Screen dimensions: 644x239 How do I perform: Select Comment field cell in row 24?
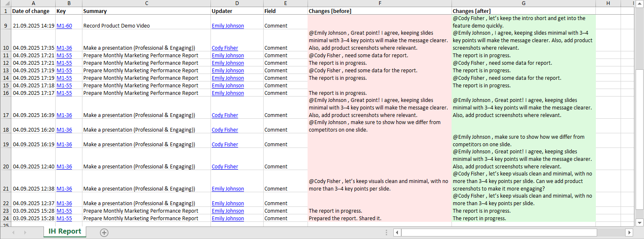pos(285,219)
